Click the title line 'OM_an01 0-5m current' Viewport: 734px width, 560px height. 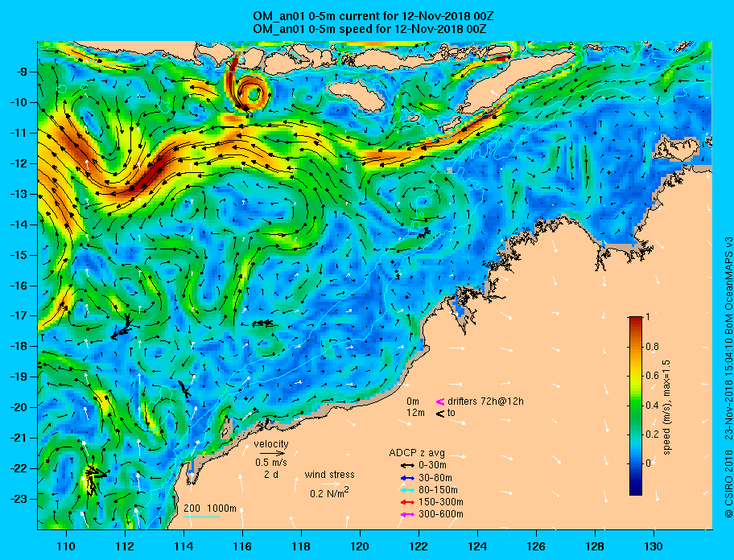pyautogui.click(x=373, y=16)
